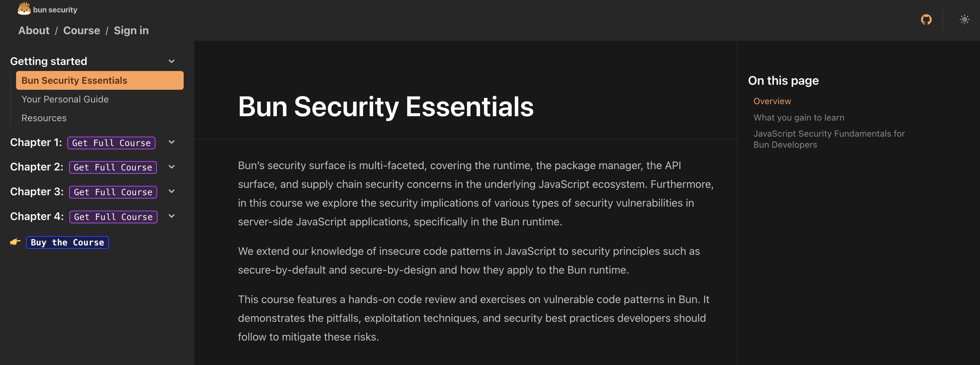Expand the Chapter 1 chevron
Screen dimensions: 980x365
[x=172, y=142]
